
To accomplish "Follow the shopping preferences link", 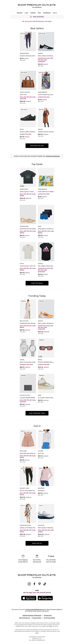I will pyautogui.click(x=53, y=156).
